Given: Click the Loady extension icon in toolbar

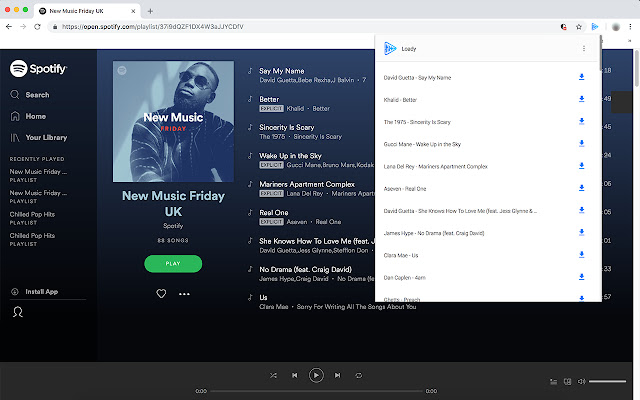Looking at the screenshot, I should point(595,27).
